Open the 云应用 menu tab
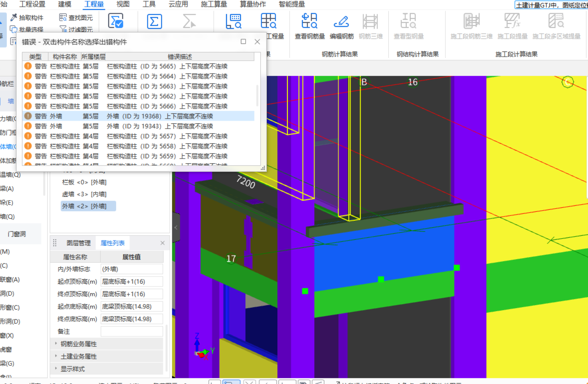588x384 pixels. coord(178,4)
